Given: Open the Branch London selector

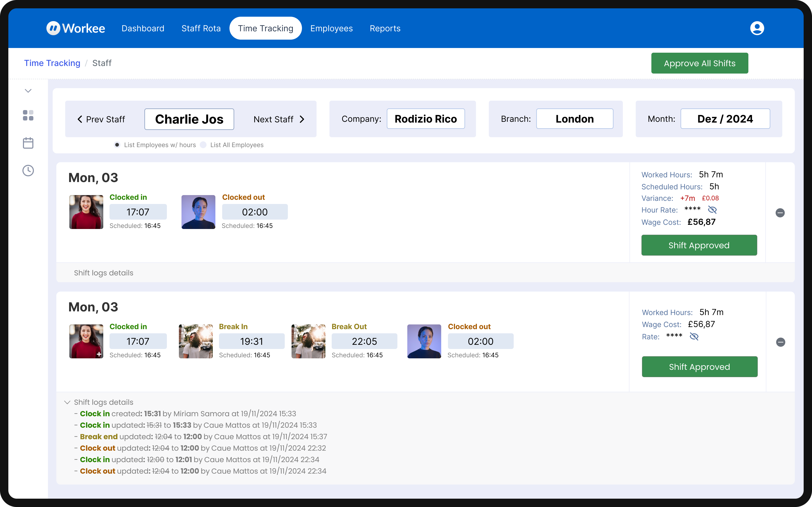Looking at the screenshot, I should (x=574, y=119).
